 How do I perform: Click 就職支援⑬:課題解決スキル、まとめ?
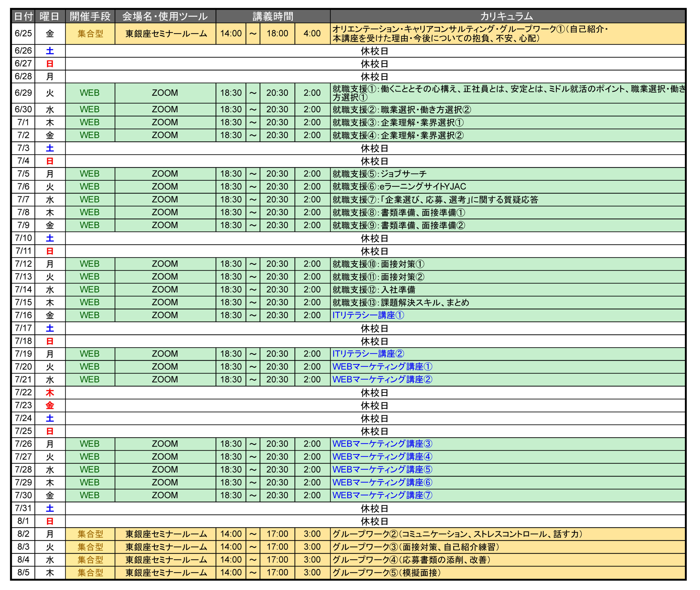[401, 303]
